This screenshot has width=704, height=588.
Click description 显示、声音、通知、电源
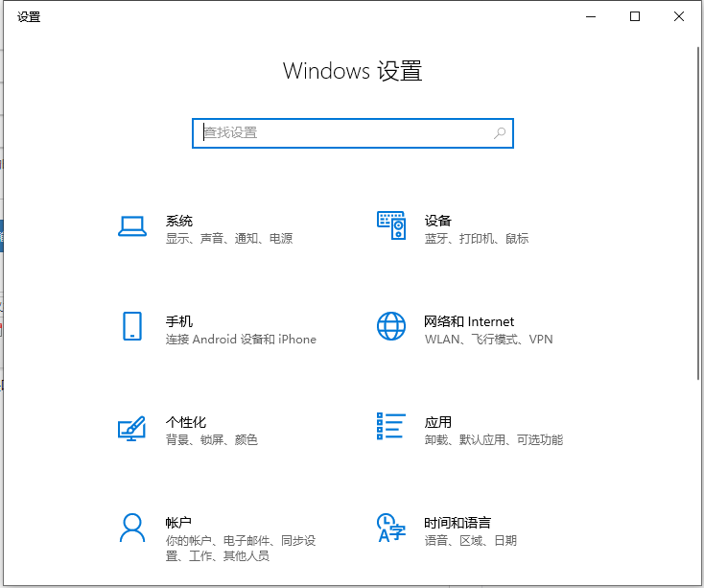(229, 238)
